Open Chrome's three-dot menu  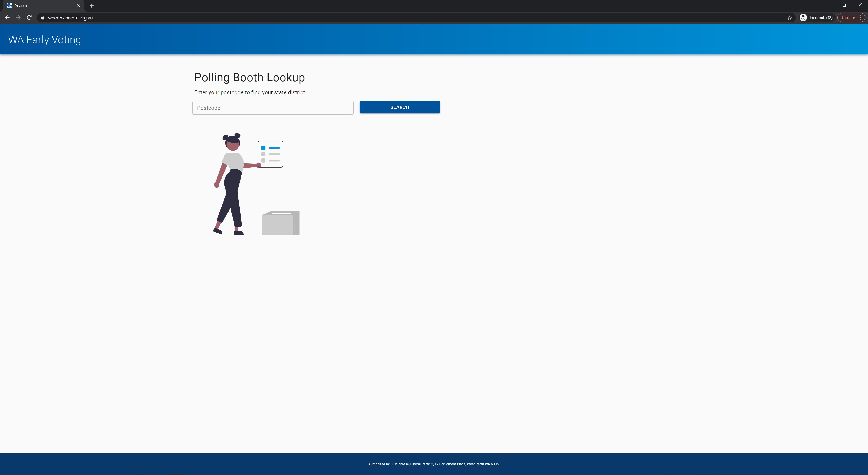click(861, 18)
